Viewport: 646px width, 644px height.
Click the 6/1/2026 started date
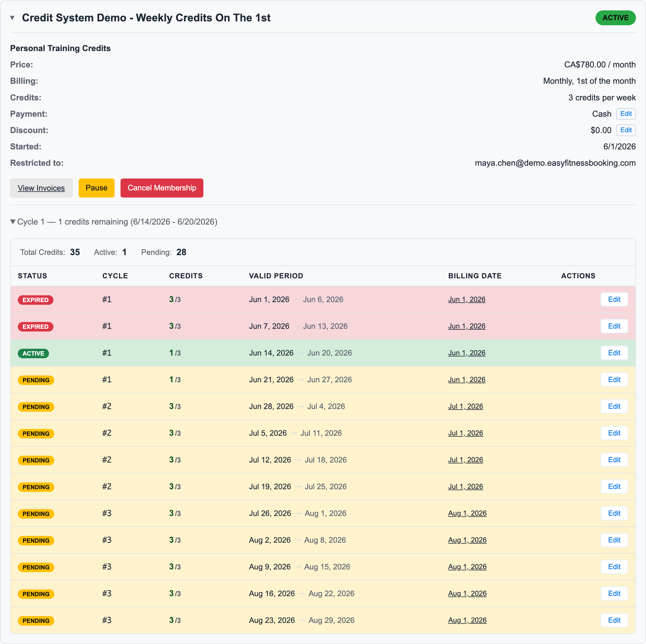click(619, 146)
